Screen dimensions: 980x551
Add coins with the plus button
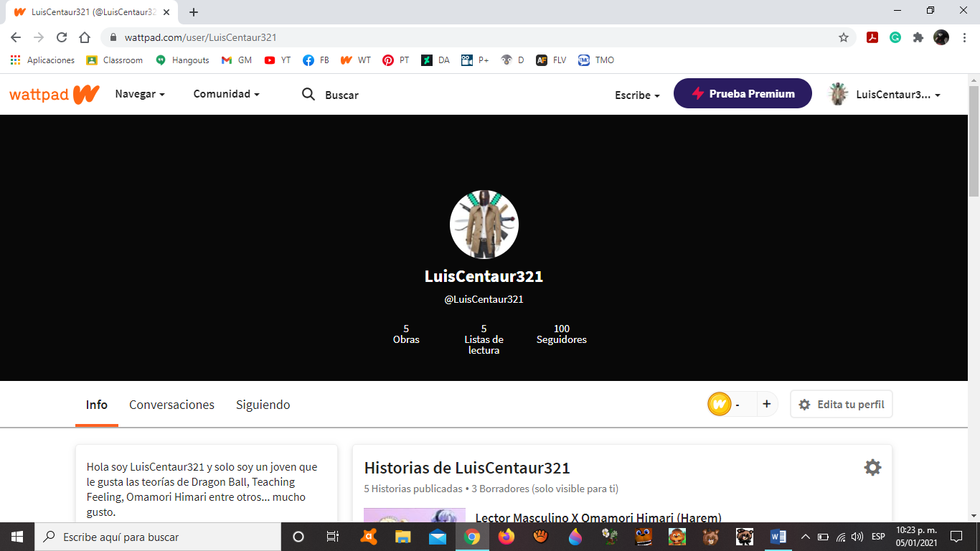(766, 404)
